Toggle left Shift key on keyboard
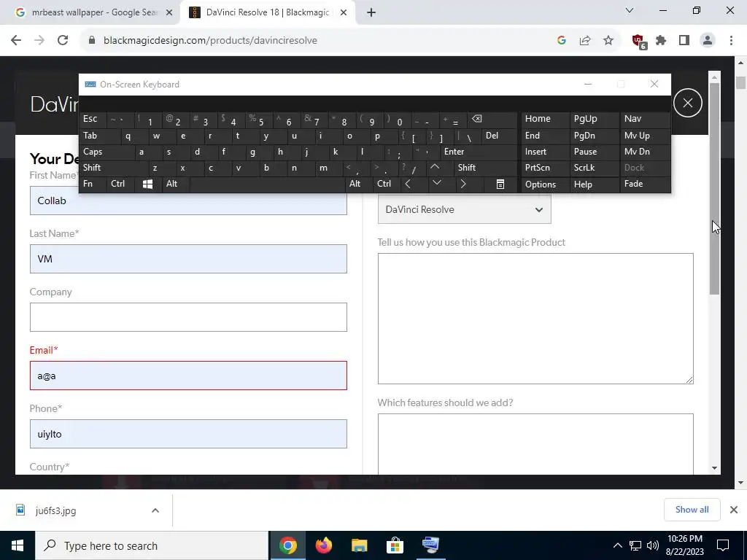Image resolution: width=747 pixels, height=560 pixels. tap(113, 168)
